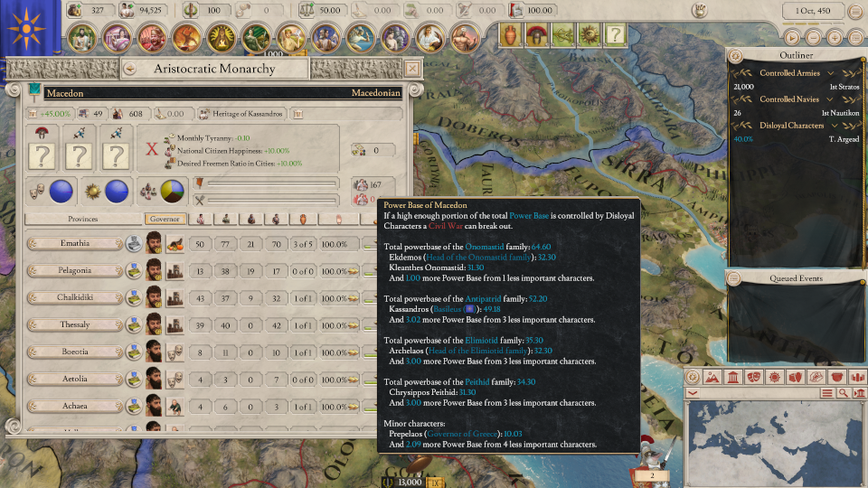Viewport: 868px width, 488px height.
Task: Click the third empty question mark office slot
Action: click(116, 156)
